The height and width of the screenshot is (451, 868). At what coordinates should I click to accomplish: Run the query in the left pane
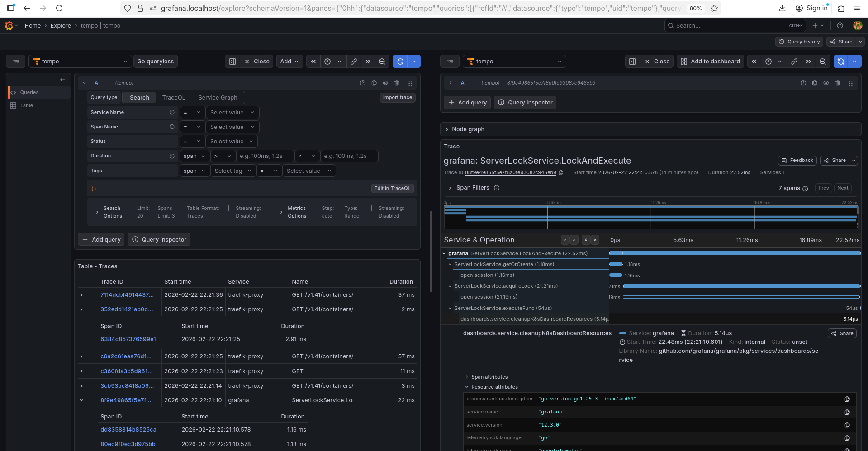coord(400,62)
